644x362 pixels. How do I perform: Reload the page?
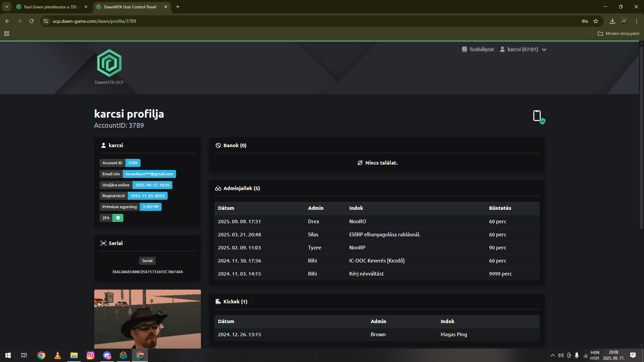pyautogui.click(x=32, y=21)
